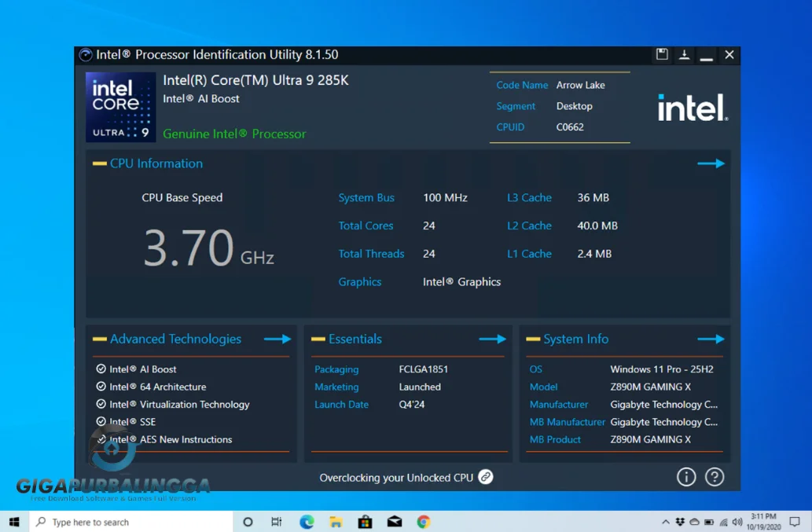Open the information (i) icon
The height and width of the screenshot is (532, 812).
686,477
